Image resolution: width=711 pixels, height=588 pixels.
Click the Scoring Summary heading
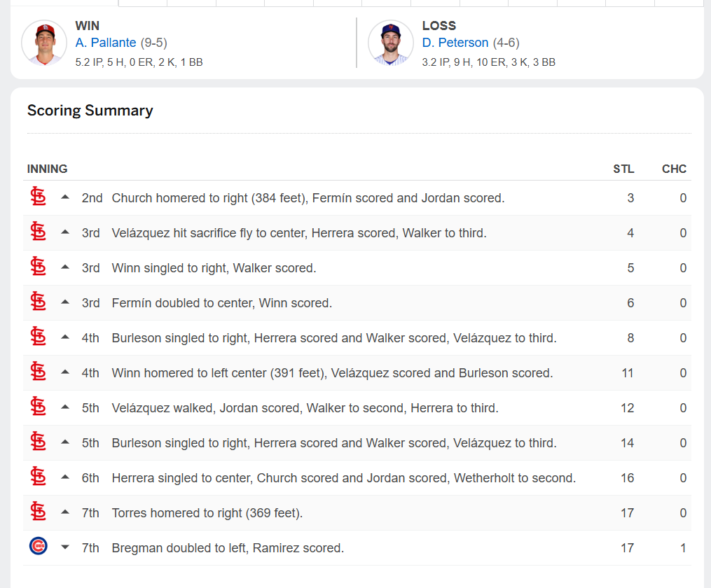click(90, 111)
